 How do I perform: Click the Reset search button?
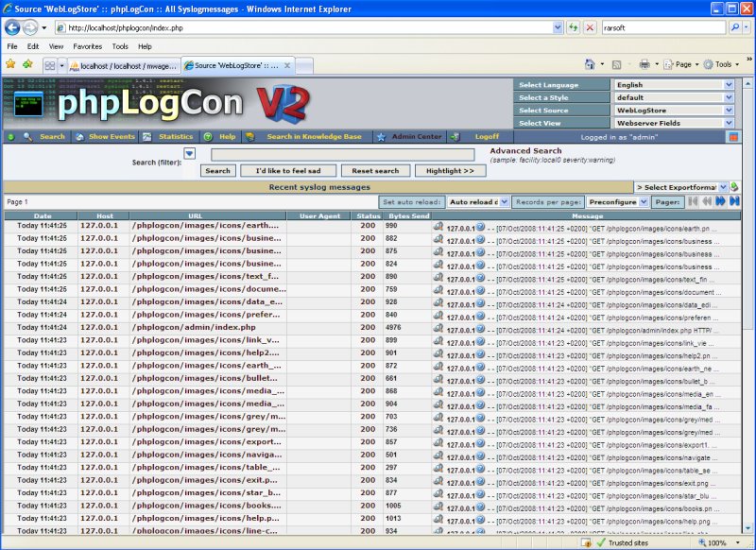click(375, 171)
